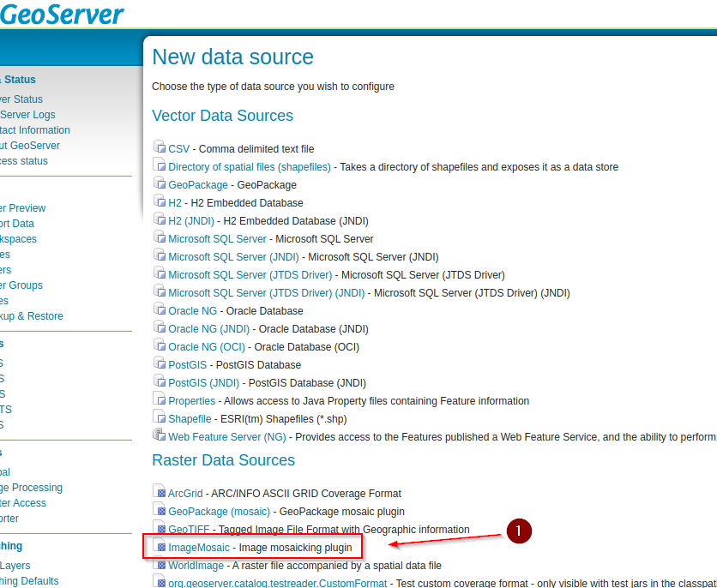Image resolution: width=717 pixels, height=588 pixels.
Task: Choose the Shapefile link
Action: 190,419
